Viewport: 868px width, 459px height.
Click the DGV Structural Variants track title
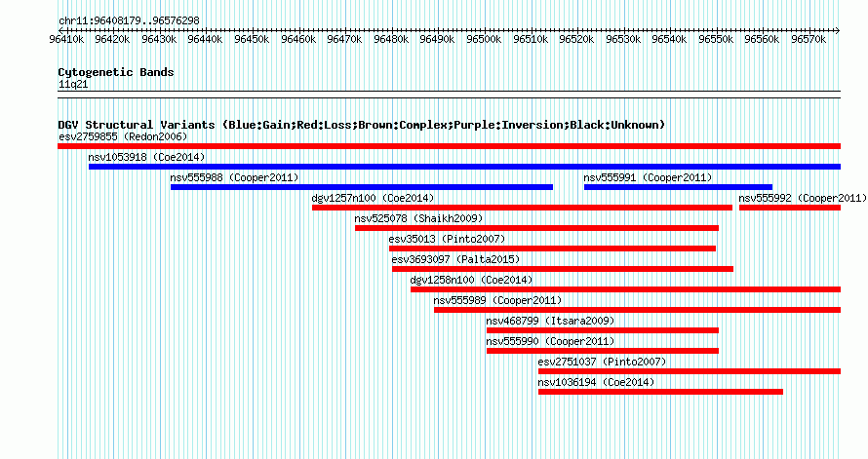pos(362,125)
